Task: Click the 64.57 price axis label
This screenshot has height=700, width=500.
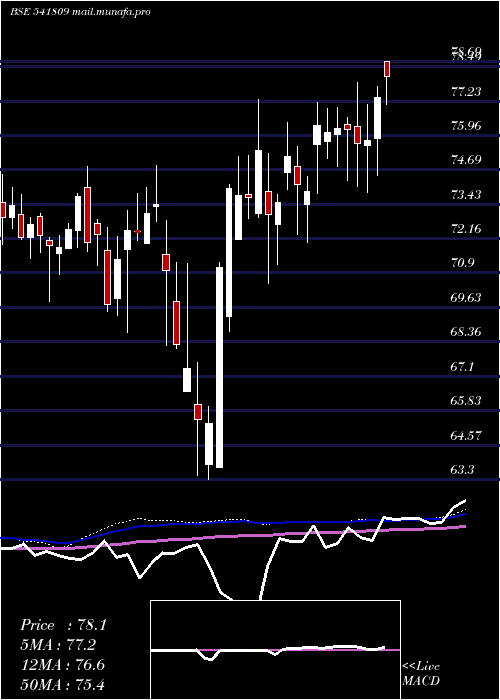Action: point(467,435)
